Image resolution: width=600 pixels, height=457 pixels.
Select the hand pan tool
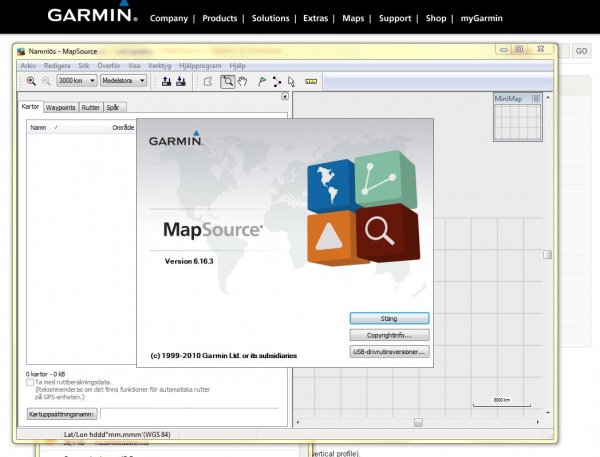pos(242,81)
